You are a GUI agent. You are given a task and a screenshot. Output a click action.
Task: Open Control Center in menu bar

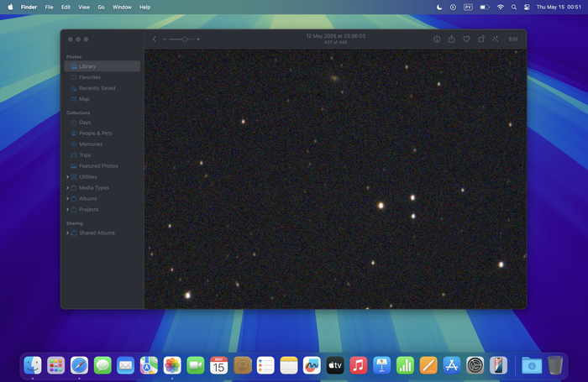527,7
